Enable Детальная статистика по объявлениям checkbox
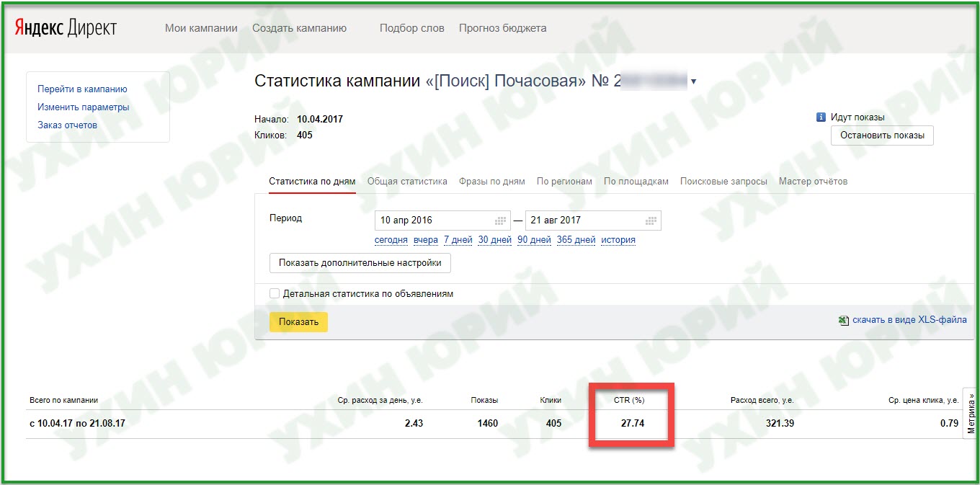The width and height of the screenshot is (980, 485). point(275,293)
